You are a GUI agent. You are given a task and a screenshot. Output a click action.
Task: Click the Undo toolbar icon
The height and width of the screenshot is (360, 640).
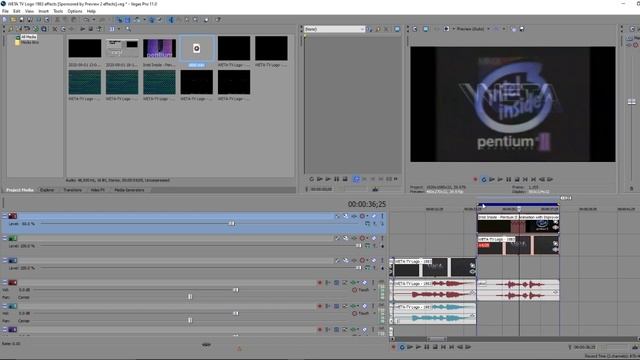[x=87, y=20]
